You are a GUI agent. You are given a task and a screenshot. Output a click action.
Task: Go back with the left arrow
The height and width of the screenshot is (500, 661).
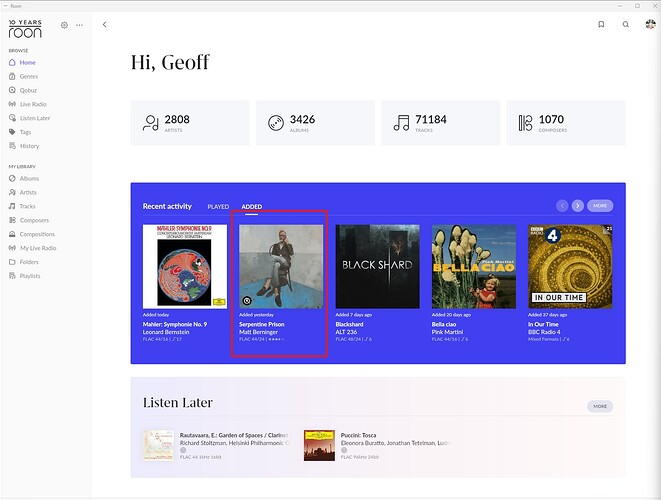tap(105, 24)
